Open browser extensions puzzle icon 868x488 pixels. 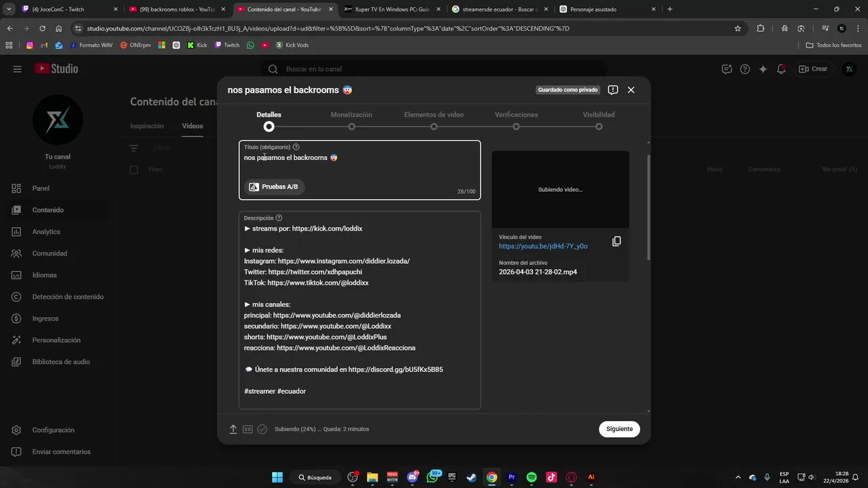click(760, 28)
